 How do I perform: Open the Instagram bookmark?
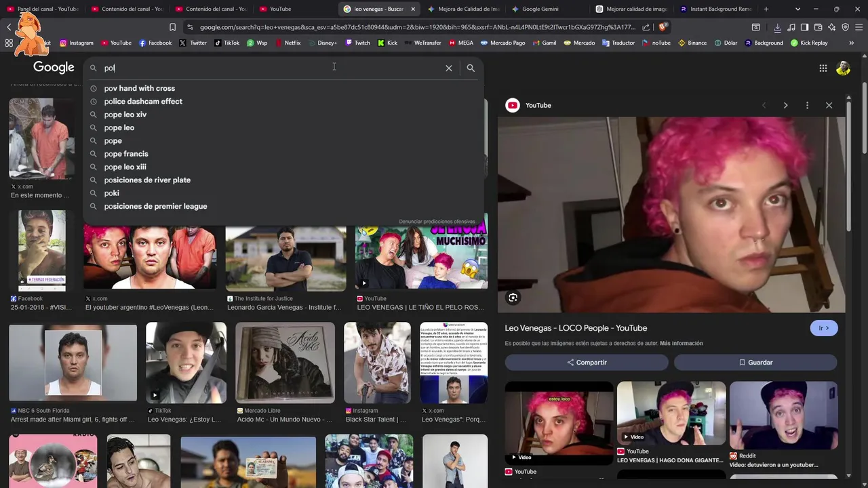click(77, 43)
